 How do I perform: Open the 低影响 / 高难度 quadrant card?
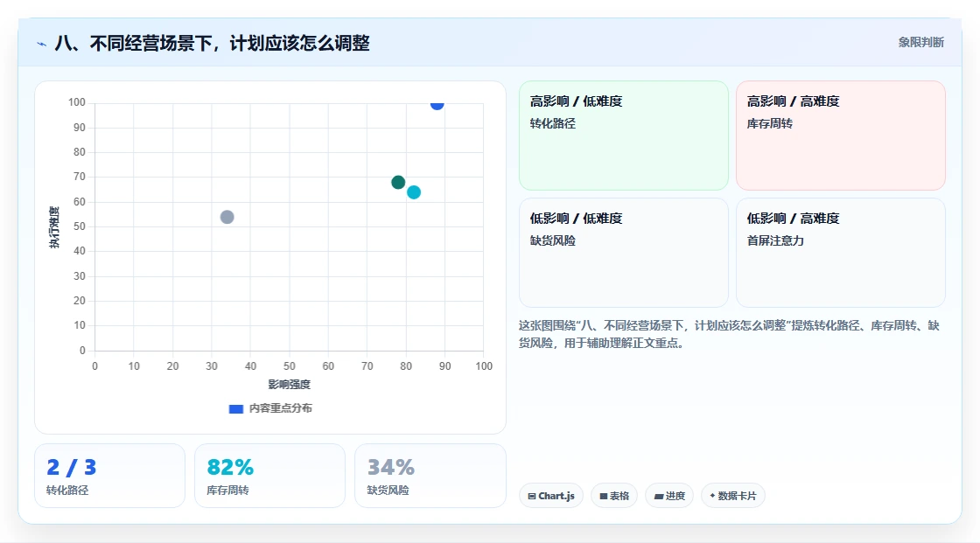(841, 253)
